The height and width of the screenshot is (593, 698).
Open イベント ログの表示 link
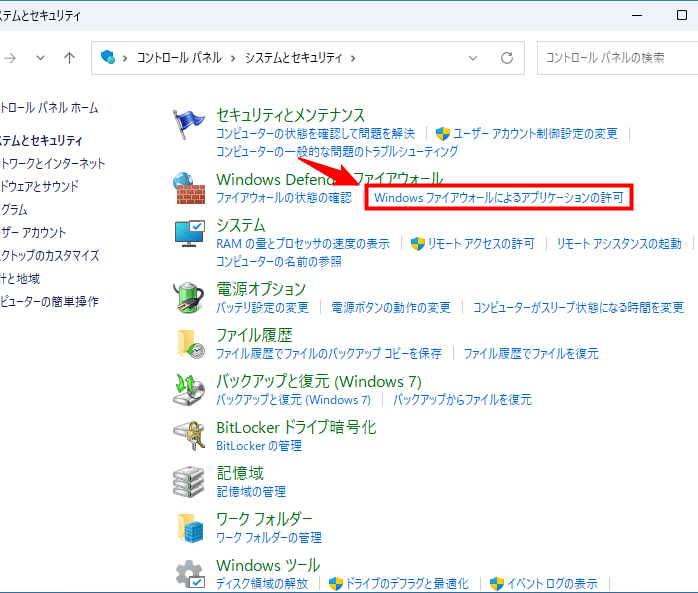tap(552, 583)
